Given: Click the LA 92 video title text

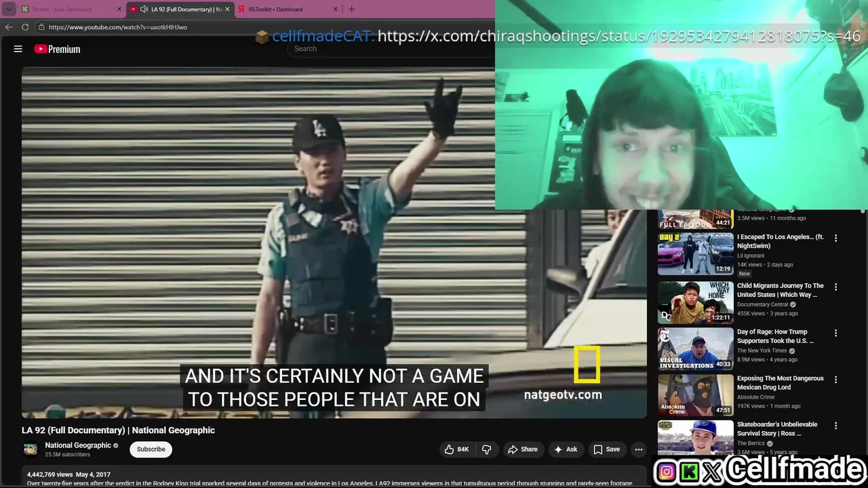Looking at the screenshot, I should pyautogui.click(x=118, y=430).
